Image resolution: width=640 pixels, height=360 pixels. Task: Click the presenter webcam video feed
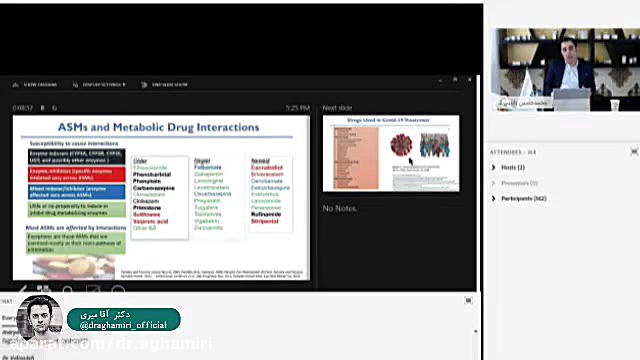566,69
